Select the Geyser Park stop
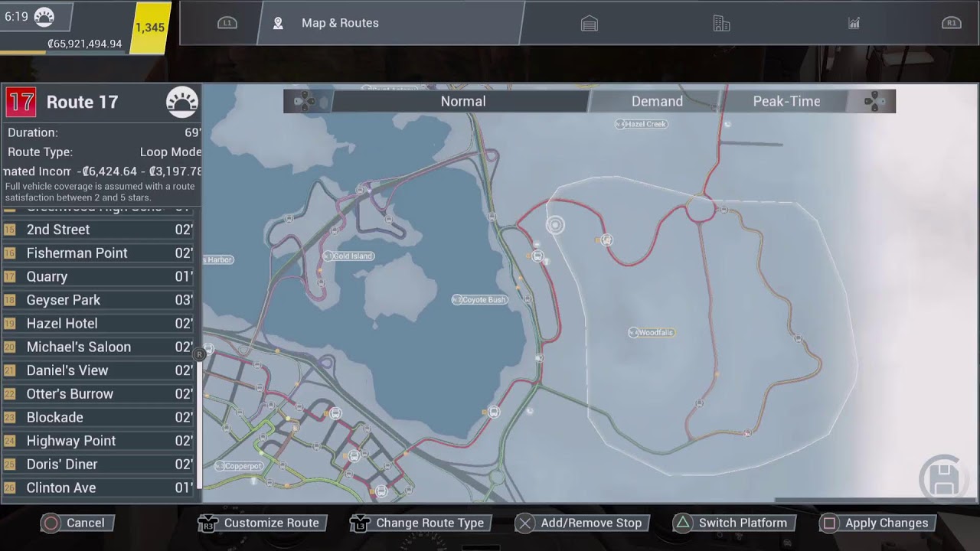The image size is (980, 551). point(99,300)
